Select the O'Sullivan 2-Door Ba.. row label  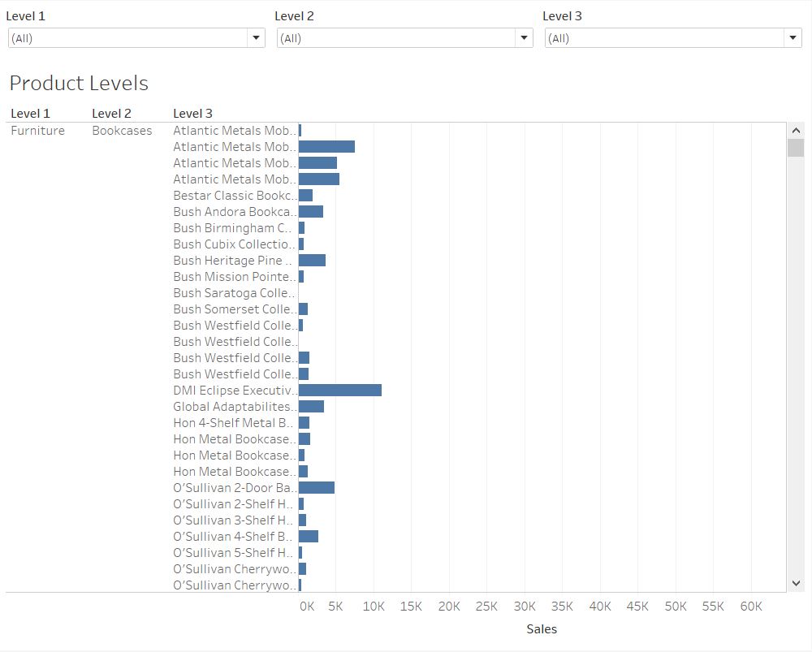click(235, 488)
